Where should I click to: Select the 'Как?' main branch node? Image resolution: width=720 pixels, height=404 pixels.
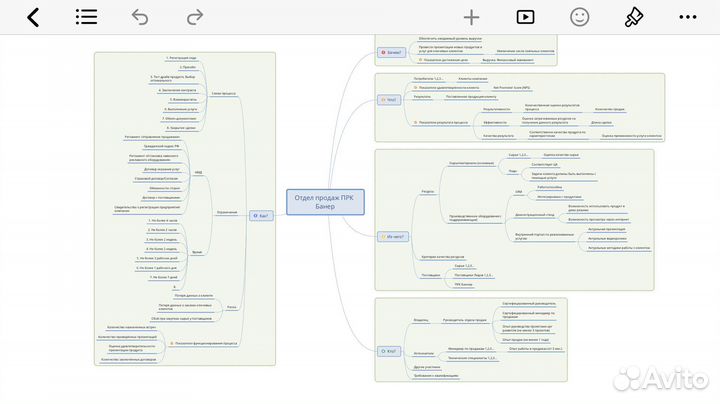coord(262,214)
